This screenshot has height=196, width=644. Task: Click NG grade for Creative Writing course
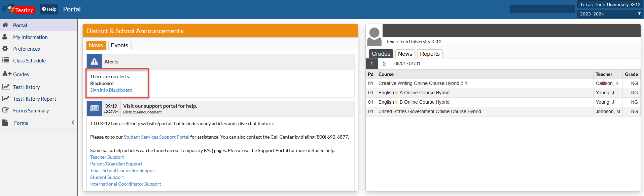tap(634, 83)
